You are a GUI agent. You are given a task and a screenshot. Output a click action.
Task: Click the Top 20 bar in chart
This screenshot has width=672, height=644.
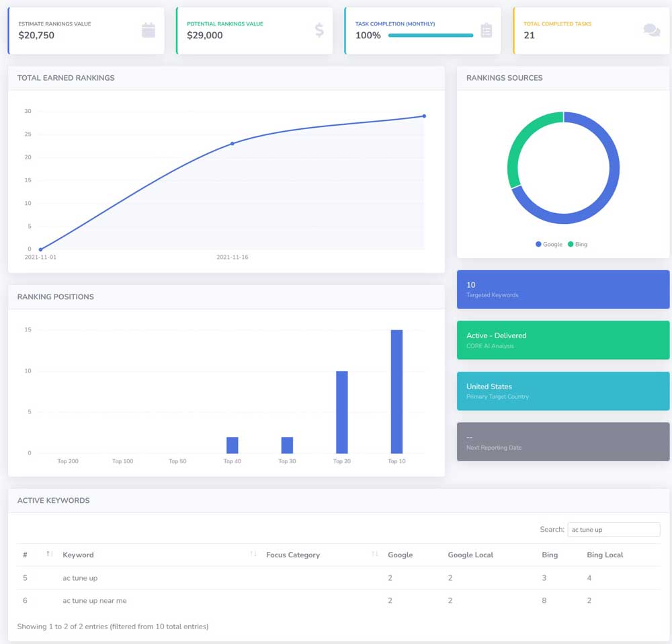(x=342, y=412)
